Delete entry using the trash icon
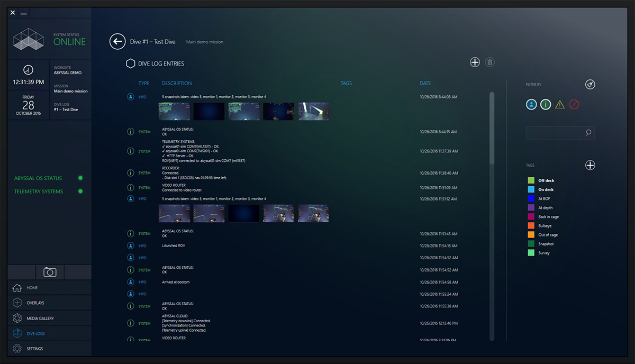This screenshot has width=635, height=364. (490, 62)
